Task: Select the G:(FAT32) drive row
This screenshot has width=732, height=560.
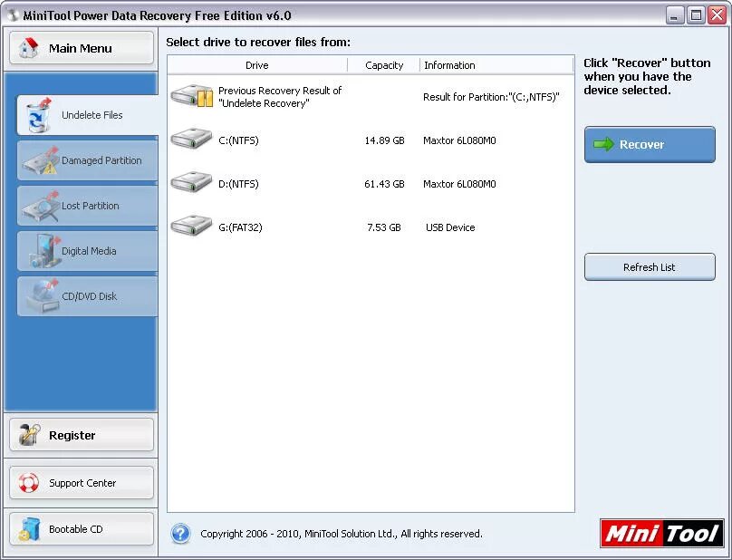Action: pos(371,227)
